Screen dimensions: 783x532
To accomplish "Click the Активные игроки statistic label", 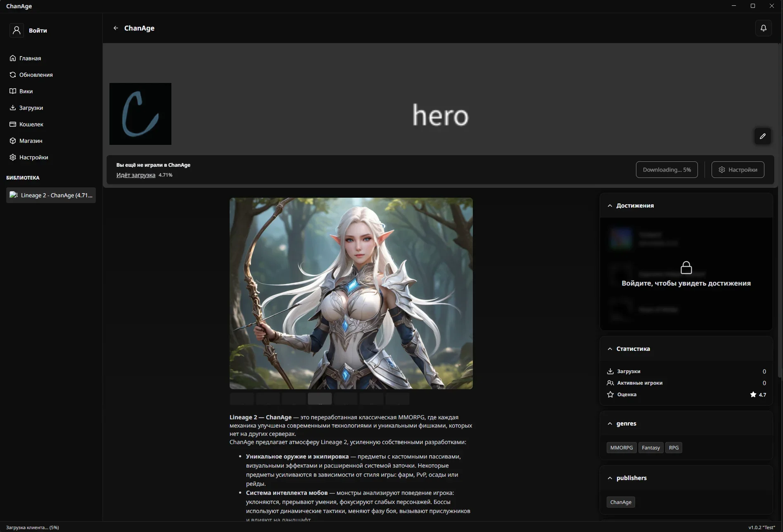I will 640,383.
